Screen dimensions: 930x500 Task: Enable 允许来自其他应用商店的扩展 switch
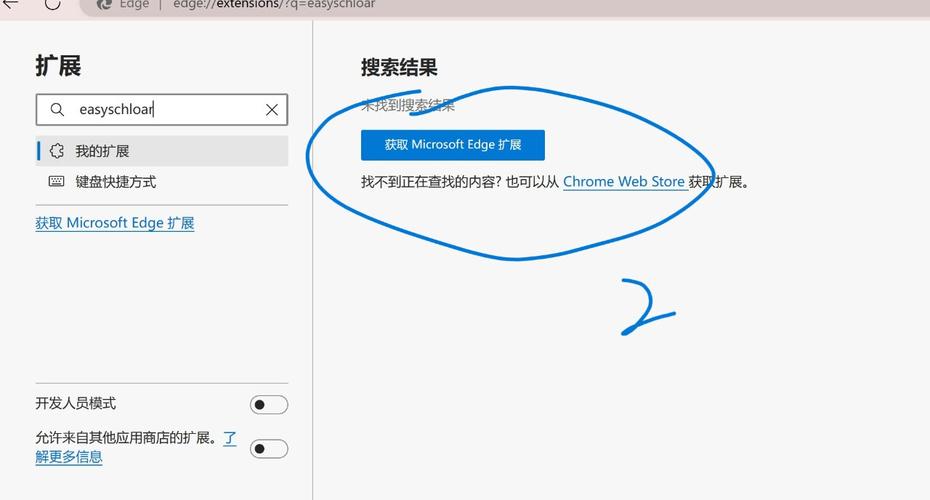(269, 449)
